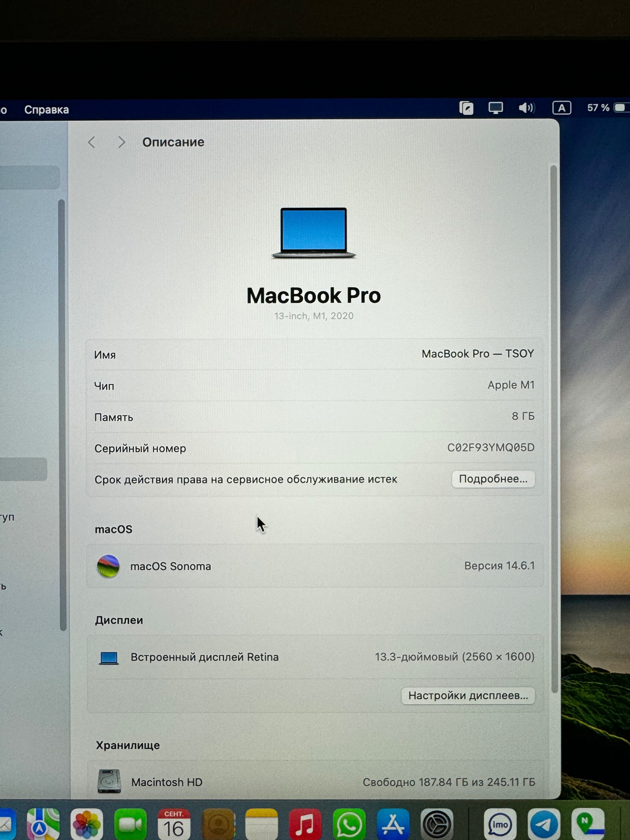Screen dimensions: 630x840
Task: Click the main pane vertical scrollbar
Action: coord(554,429)
